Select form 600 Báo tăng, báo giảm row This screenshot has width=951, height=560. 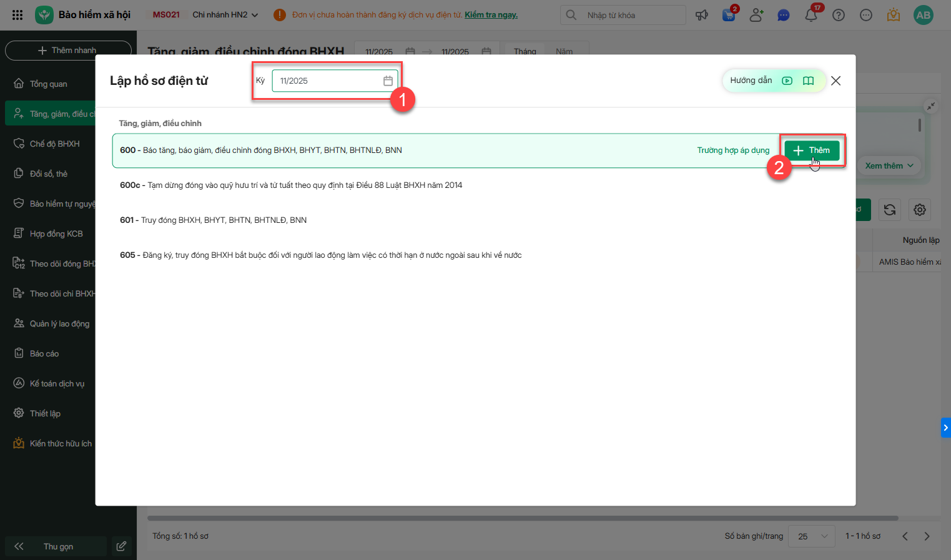[479, 150]
